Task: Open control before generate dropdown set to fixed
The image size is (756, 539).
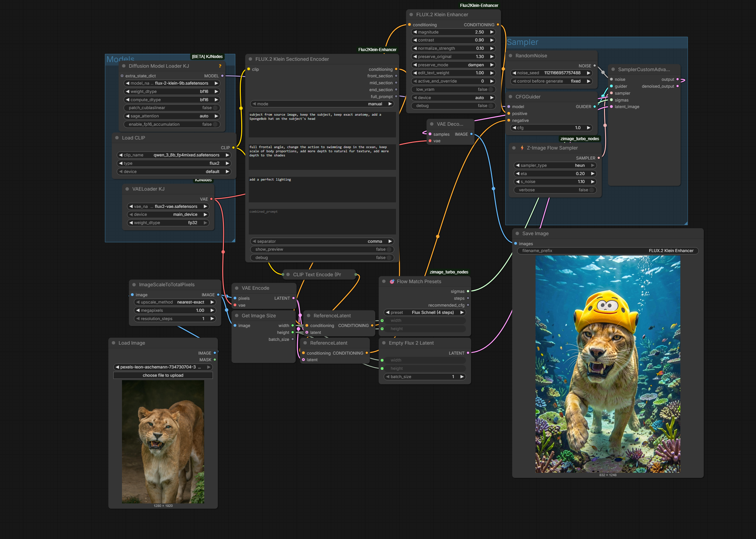Action: coord(551,81)
